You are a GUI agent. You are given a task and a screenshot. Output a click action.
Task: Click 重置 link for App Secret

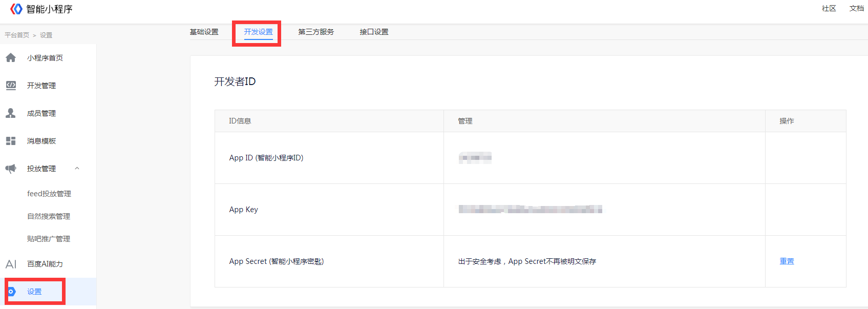coord(787,261)
